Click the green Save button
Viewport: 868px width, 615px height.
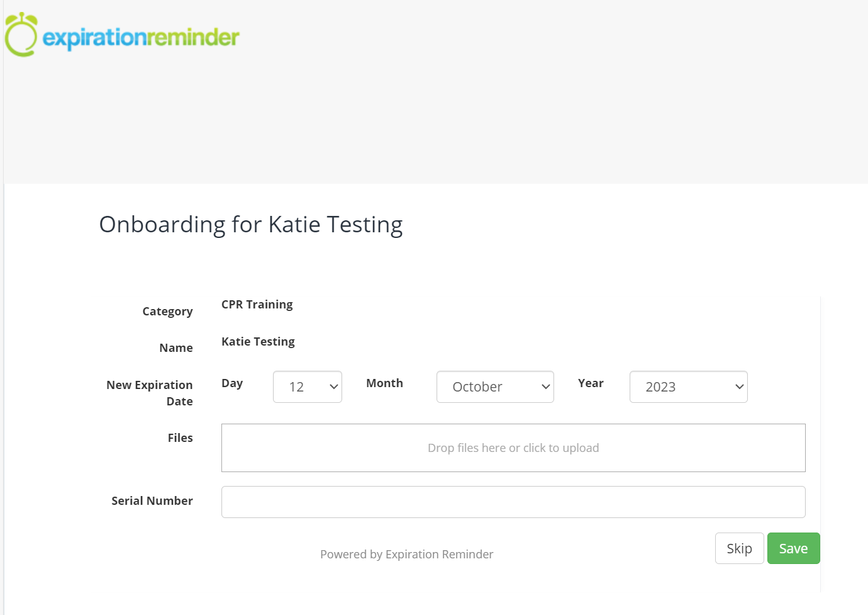coord(794,548)
